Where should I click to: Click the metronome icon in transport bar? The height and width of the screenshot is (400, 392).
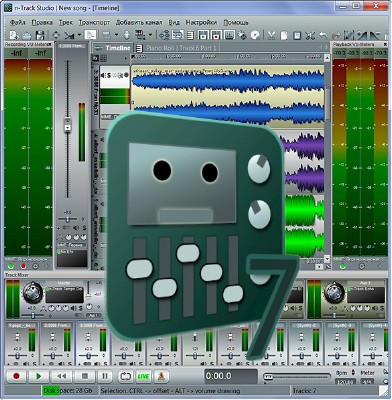[x=162, y=376]
